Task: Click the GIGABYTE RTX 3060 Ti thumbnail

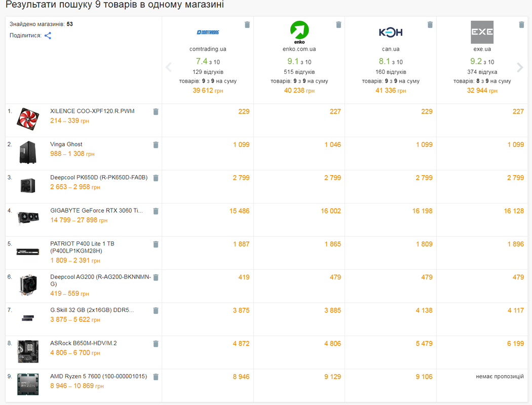Action: coord(28,218)
